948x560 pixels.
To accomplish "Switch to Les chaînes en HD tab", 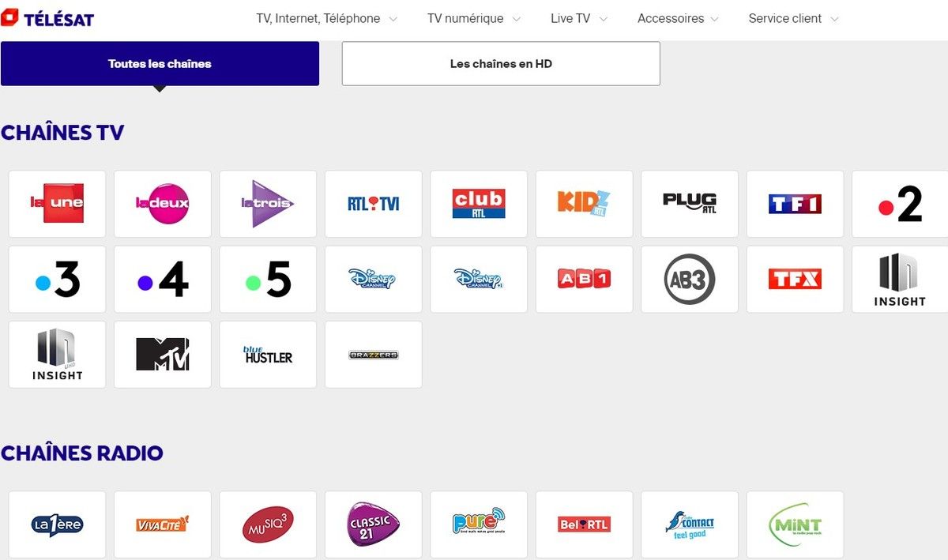I will click(501, 63).
